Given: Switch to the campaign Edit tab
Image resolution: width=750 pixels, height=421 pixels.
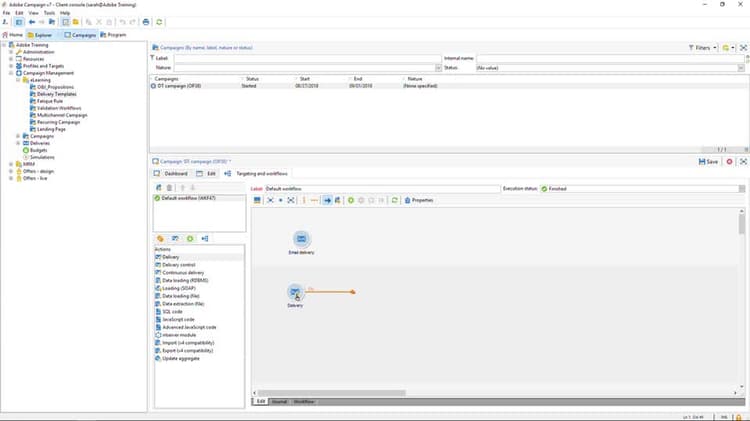Looking at the screenshot, I should coord(206,174).
